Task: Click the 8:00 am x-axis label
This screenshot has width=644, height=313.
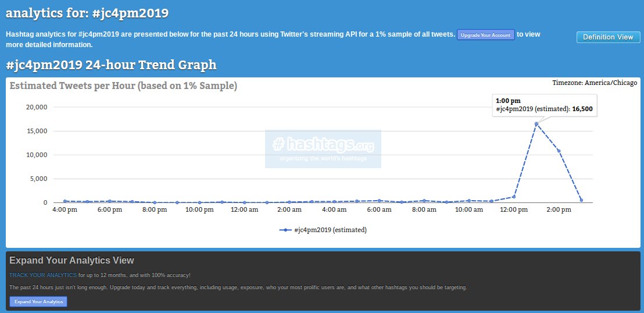Action: click(424, 210)
